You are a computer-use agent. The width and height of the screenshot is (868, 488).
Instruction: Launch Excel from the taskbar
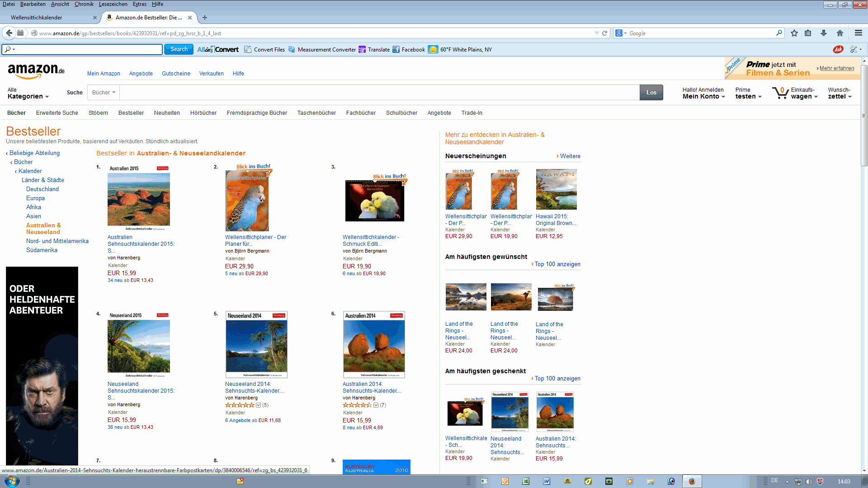[x=526, y=481]
